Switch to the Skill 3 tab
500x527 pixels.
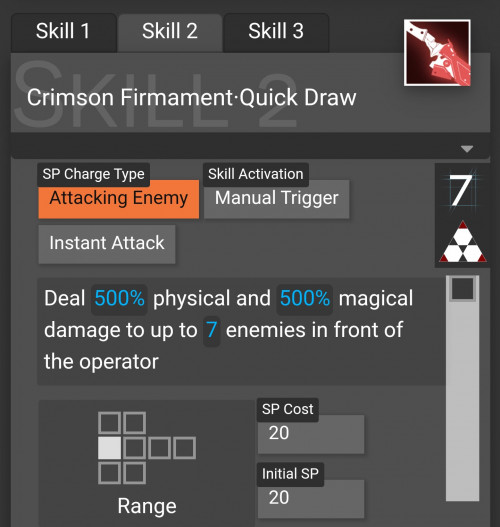click(276, 32)
